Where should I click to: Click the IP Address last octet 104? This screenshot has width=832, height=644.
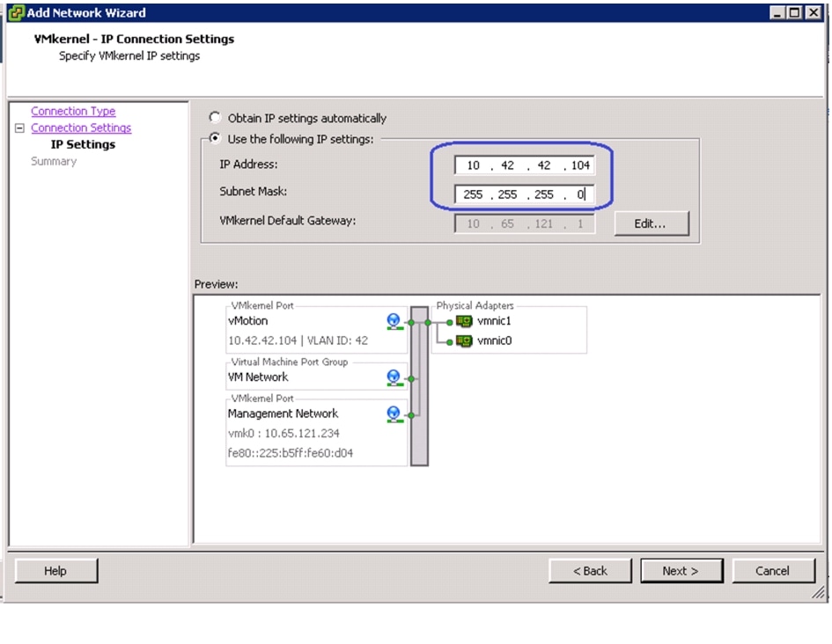tap(580, 165)
